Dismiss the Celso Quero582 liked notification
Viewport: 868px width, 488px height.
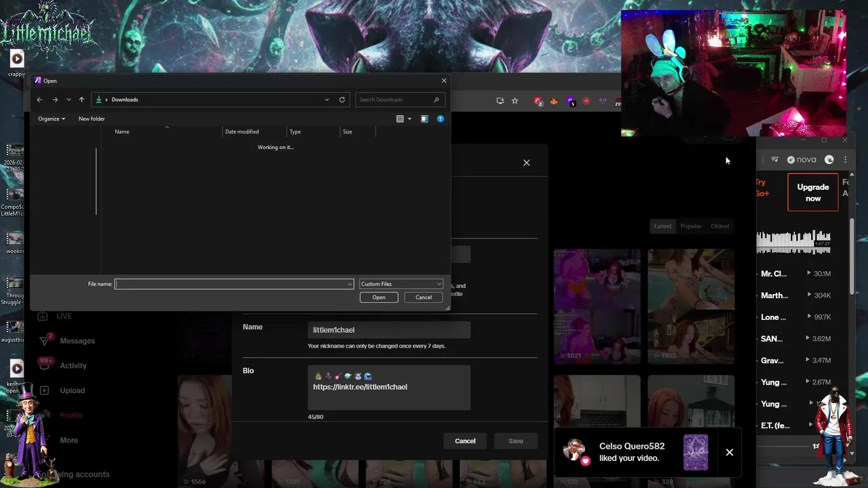pyautogui.click(x=730, y=453)
